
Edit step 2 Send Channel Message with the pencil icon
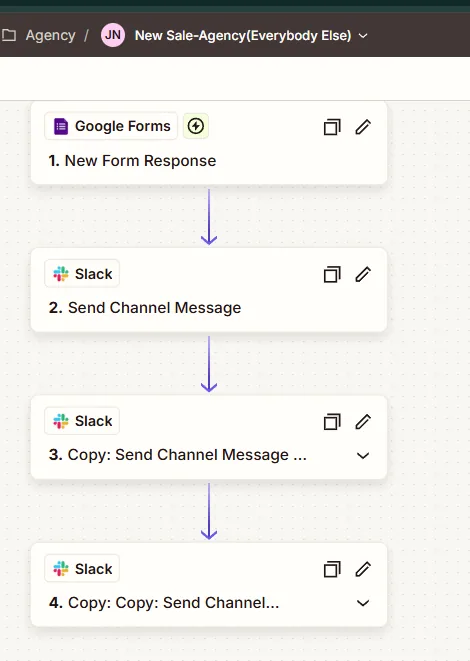click(x=363, y=274)
